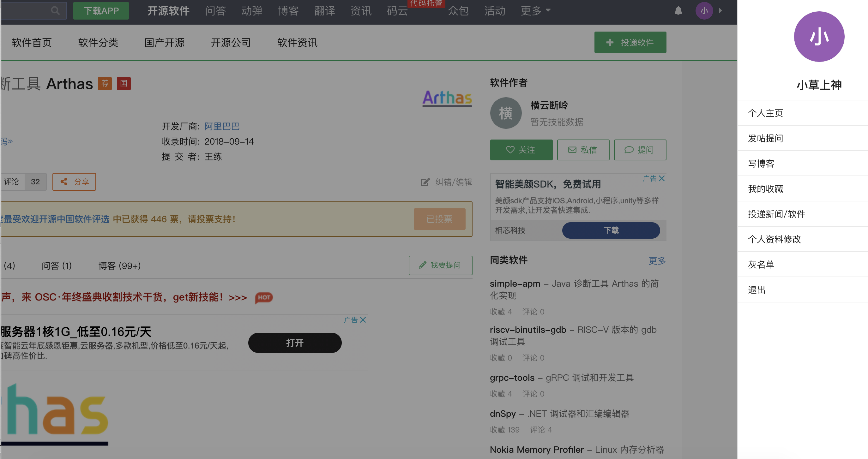Click the 我要提问 pencil button
Screen dimensions: 868x459
(x=440, y=265)
